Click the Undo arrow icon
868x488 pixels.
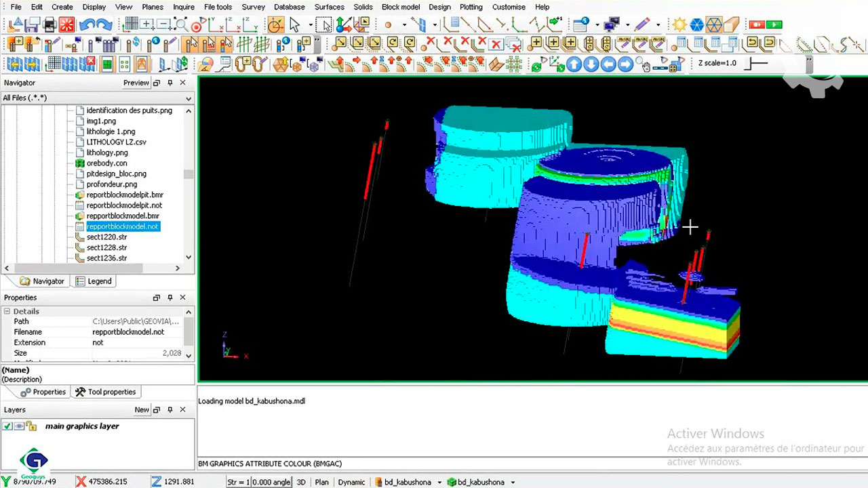coord(86,25)
